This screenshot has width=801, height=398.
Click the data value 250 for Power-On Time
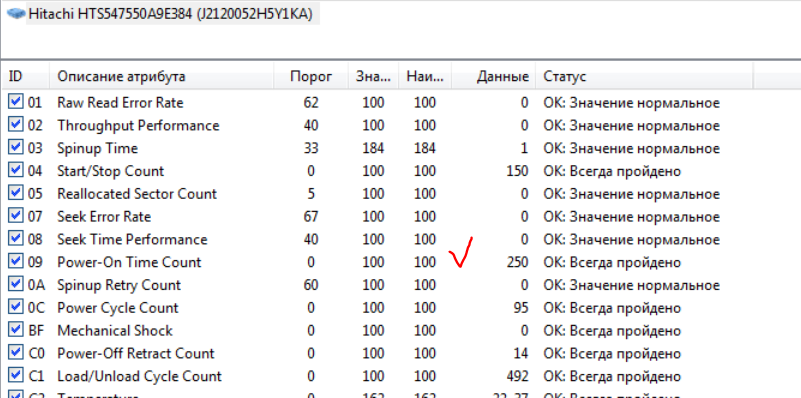pyautogui.click(x=517, y=263)
